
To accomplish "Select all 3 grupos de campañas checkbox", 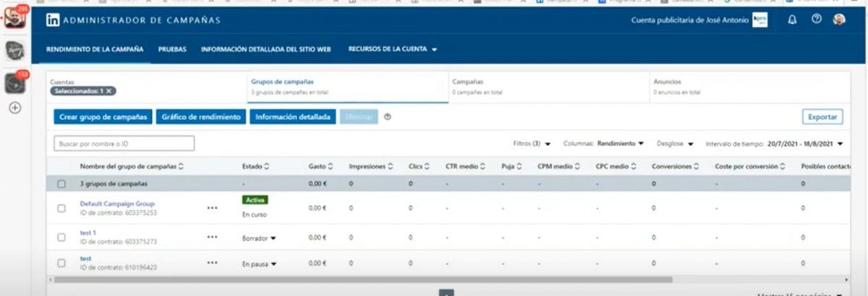I will [x=61, y=184].
